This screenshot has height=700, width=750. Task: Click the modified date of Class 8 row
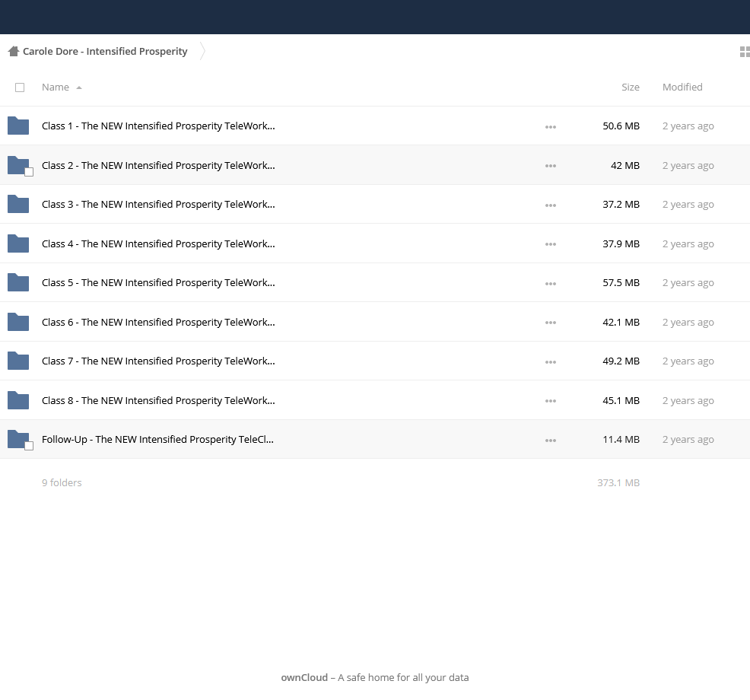[688, 400]
